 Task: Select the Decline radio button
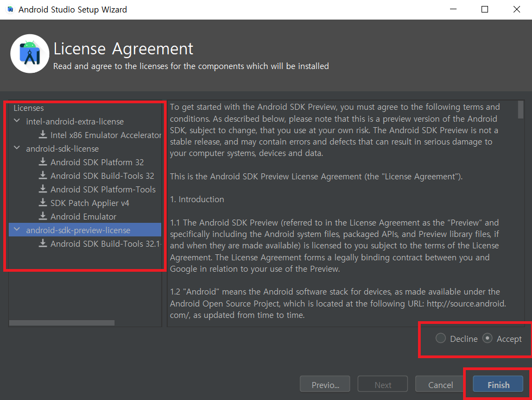[x=440, y=338]
